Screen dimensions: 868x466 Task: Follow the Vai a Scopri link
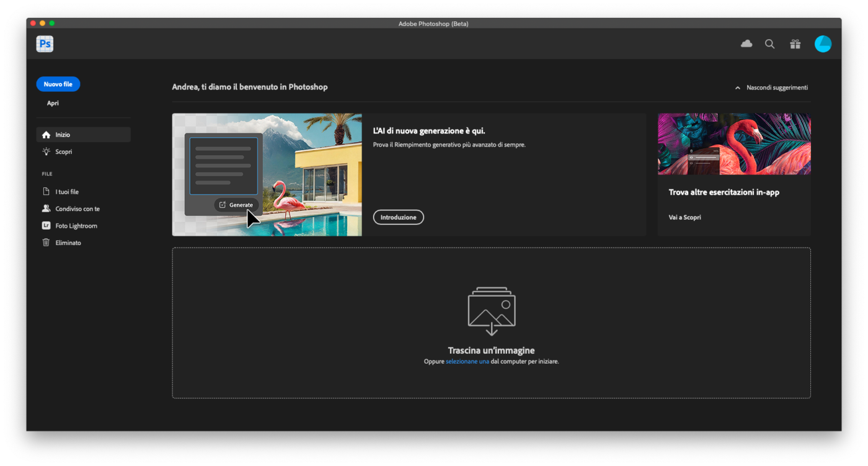[x=684, y=217]
